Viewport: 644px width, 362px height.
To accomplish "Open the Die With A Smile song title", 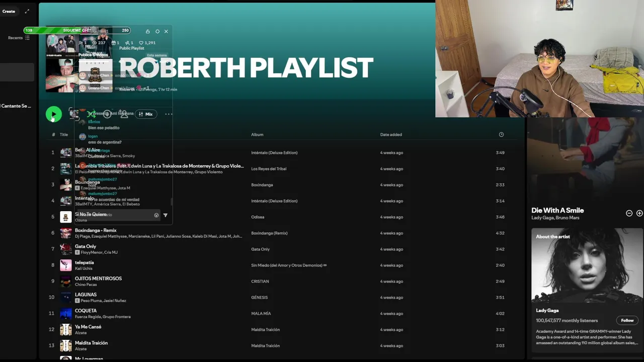I will click(557, 210).
